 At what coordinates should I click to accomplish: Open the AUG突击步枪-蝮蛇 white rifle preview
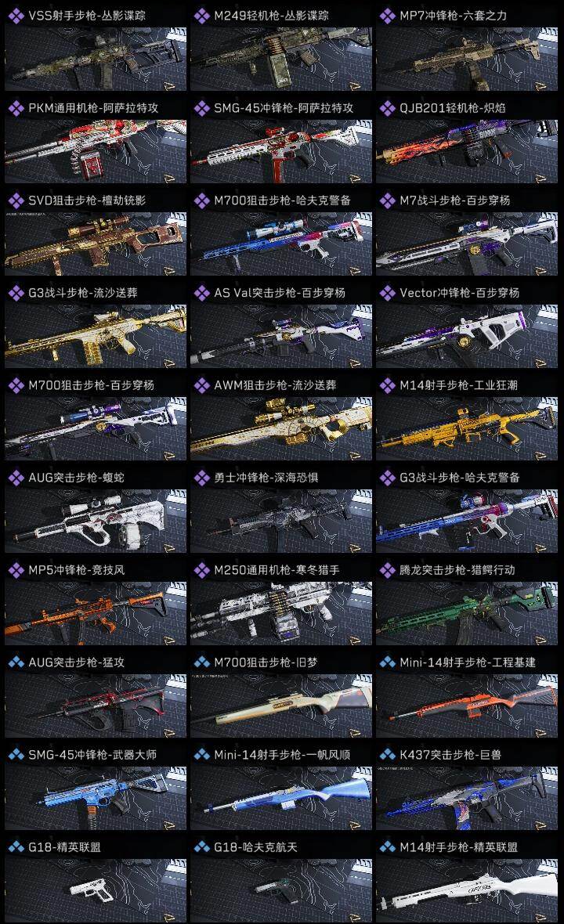point(96,521)
